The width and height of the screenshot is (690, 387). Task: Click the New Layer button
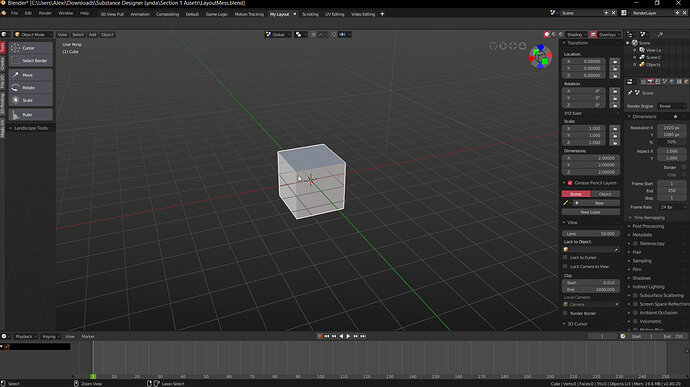pos(591,212)
